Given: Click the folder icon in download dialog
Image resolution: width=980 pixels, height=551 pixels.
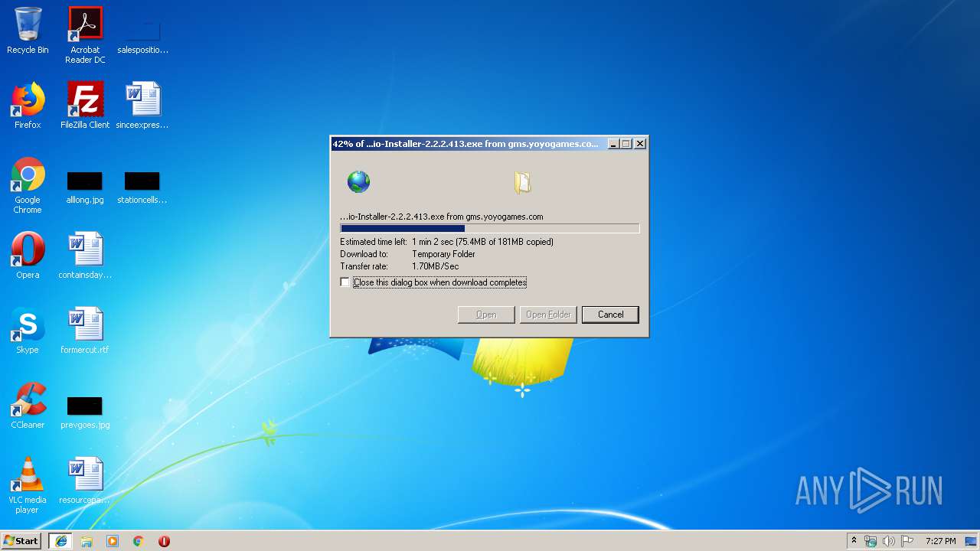Looking at the screenshot, I should [x=523, y=182].
